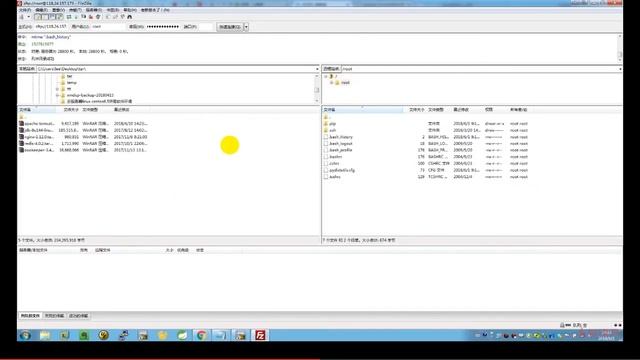Toggle directory comparison toolbar icon
Viewport: 640px width, 360px height.
(115, 17)
